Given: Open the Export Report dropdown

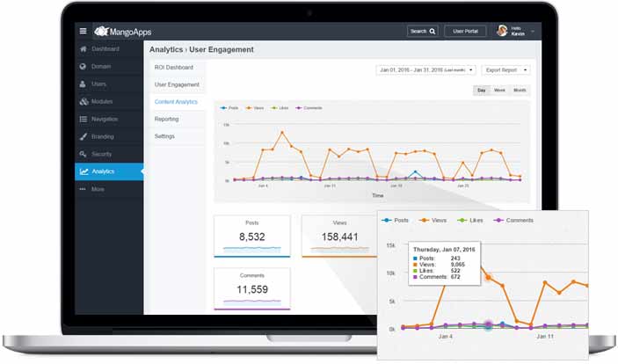Looking at the screenshot, I should click(506, 69).
